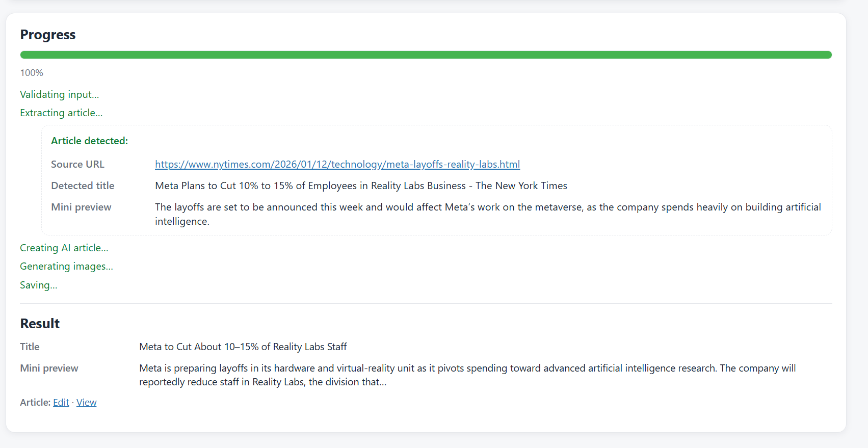Image resolution: width=868 pixels, height=448 pixels.
Task: Select the Generating images status line
Action: click(x=66, y=266)
